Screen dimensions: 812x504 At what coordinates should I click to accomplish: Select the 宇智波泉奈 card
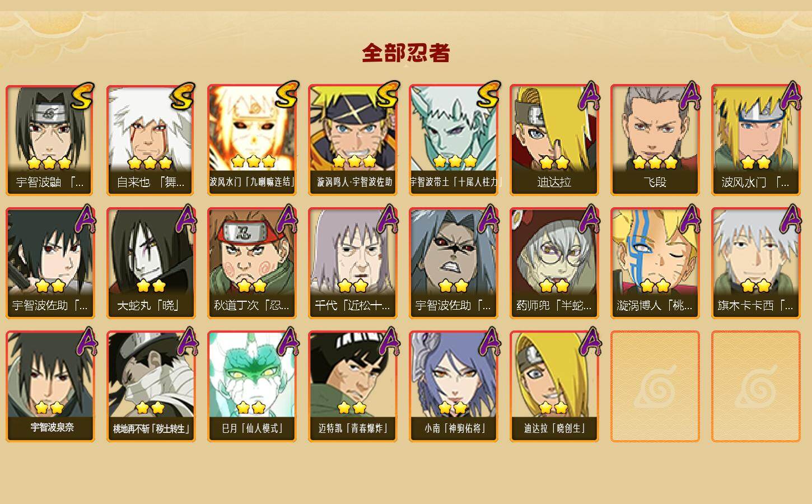(x=50, y=386)
